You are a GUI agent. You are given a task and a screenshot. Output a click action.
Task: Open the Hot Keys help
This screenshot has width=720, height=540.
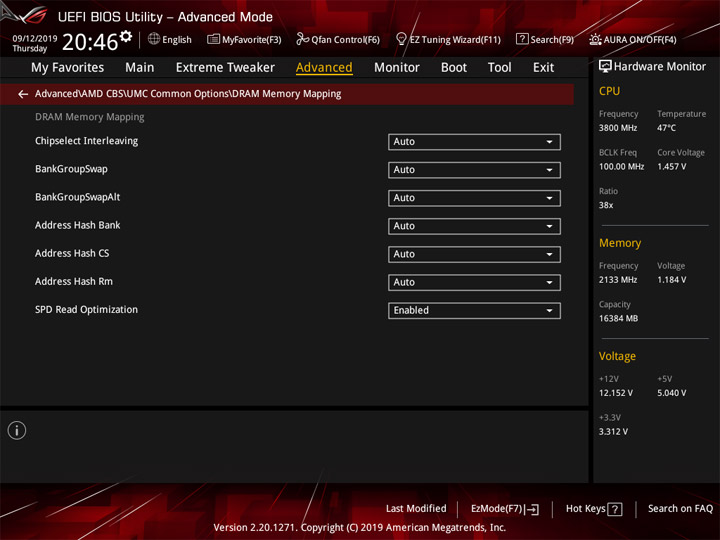(x=594, y=509)
